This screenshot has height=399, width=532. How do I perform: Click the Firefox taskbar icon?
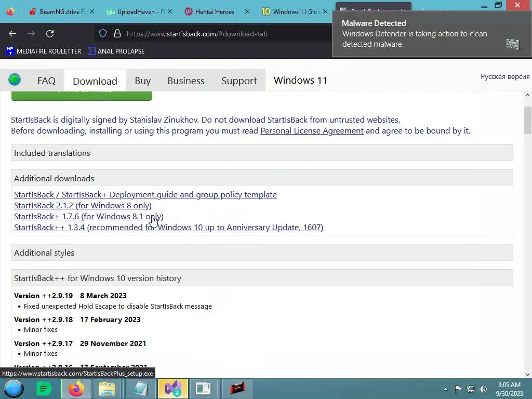(x=76, y=389)
